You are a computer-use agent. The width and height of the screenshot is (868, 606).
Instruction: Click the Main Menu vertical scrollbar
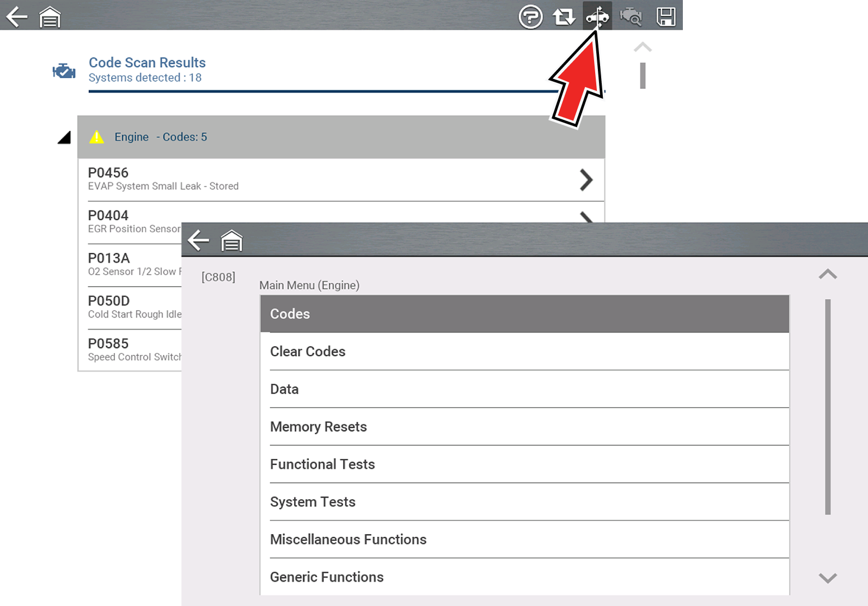(828, 407)
